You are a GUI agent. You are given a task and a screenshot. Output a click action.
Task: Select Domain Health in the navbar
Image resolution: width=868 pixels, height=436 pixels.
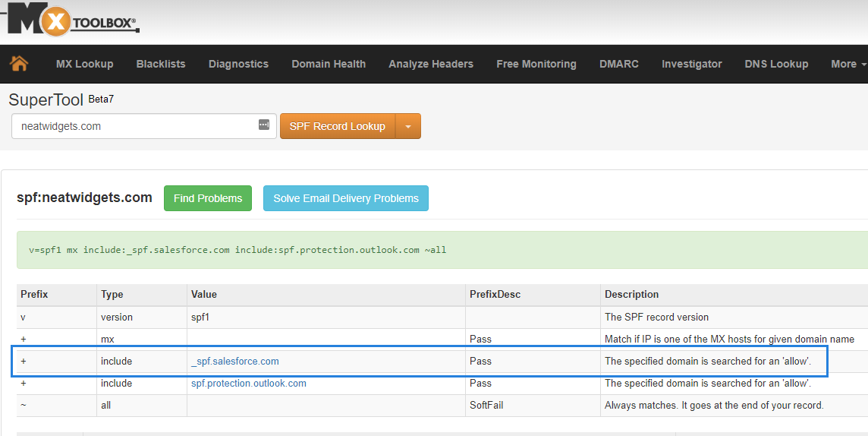click(329, 65)
